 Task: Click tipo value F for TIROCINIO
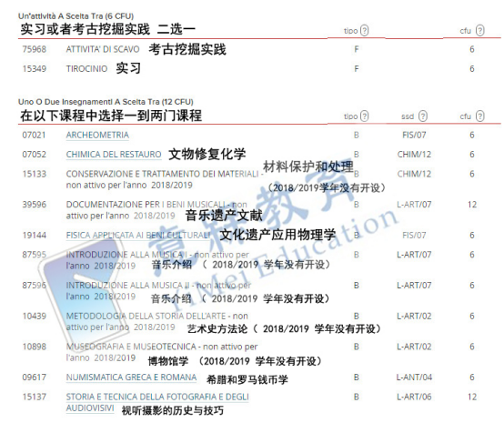356,69
